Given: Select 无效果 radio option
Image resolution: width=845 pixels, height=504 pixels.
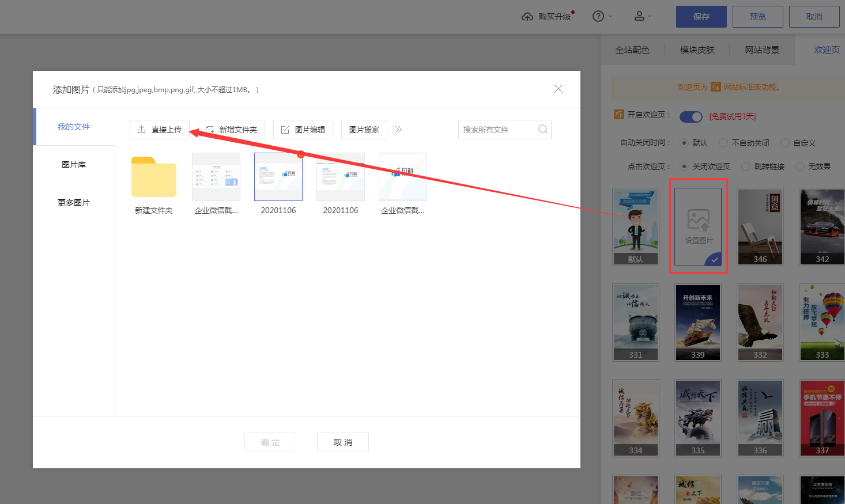Looking at the screenshot, I should 800,166.
